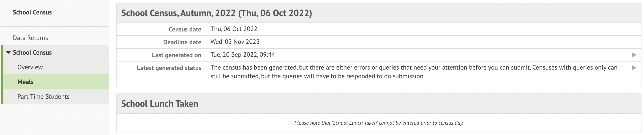Click the School Census, Autumn, 2022 heading
Viewport: 644px width, 135px height.
216,13
